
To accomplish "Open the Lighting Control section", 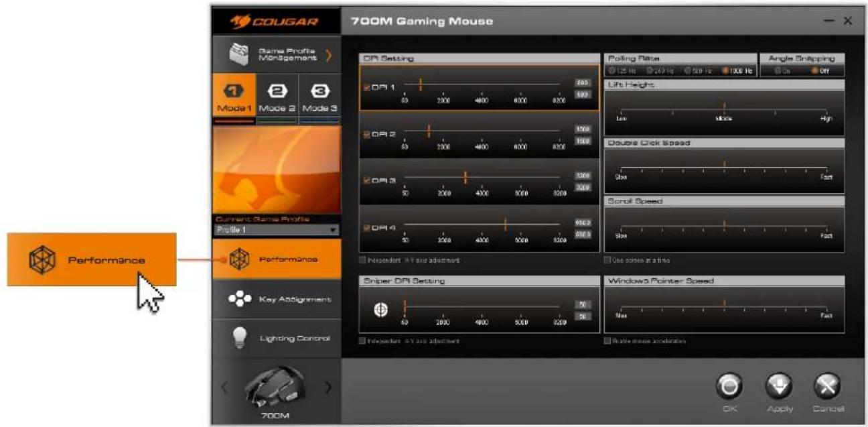I will coord(276,339).
